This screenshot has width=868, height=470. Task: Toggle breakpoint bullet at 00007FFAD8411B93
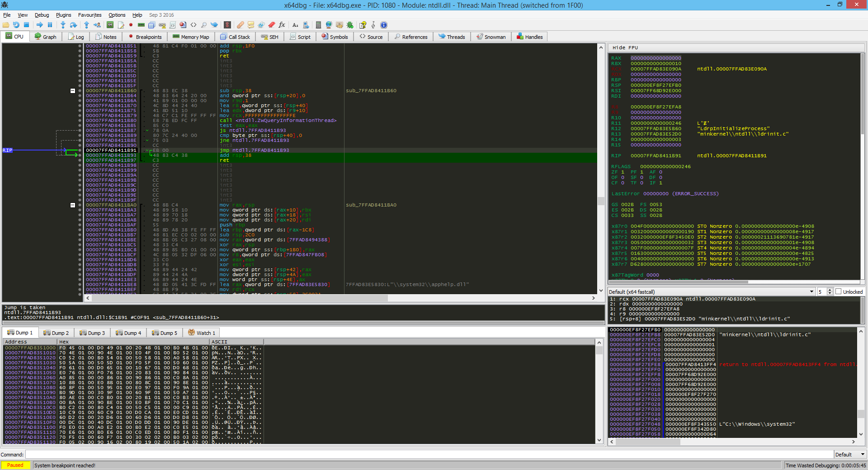pos(80,155)
